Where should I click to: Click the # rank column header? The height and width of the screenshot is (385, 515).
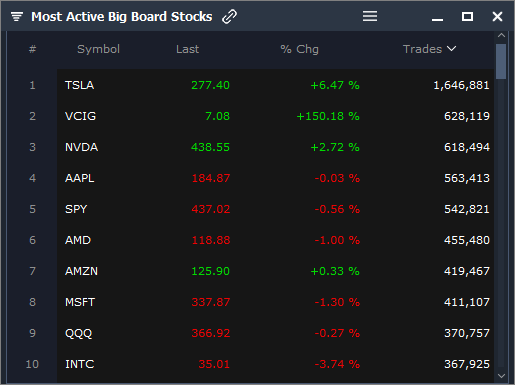point(32,49)
